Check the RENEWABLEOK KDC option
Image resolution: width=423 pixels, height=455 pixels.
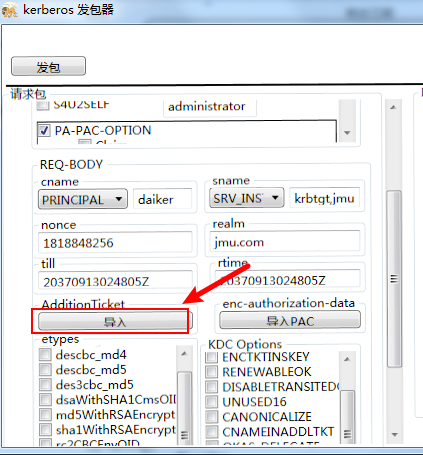[x=211, y=372]
